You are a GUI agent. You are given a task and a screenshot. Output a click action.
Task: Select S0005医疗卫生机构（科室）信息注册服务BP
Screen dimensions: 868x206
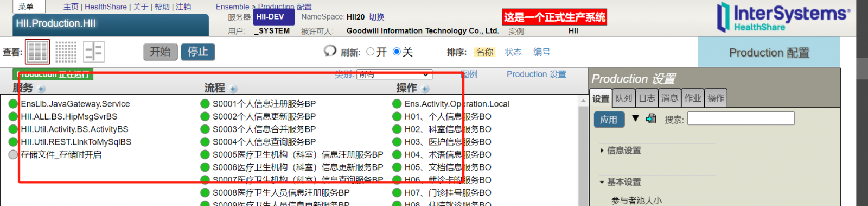coord(298,154)
